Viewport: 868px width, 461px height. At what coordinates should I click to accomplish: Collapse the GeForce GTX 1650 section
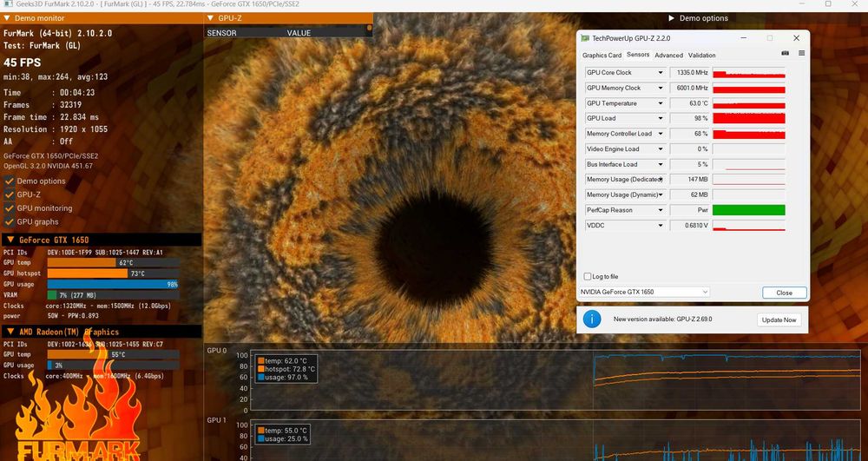(10, 240)
